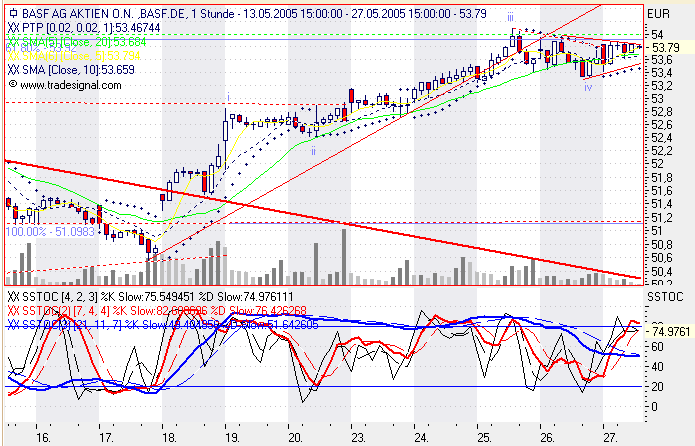This screenshot has width=695, height=446.
Task: Click the blue XX marker beside SSTOC(2) [21, 11, 7]
Action: (13, 325)
